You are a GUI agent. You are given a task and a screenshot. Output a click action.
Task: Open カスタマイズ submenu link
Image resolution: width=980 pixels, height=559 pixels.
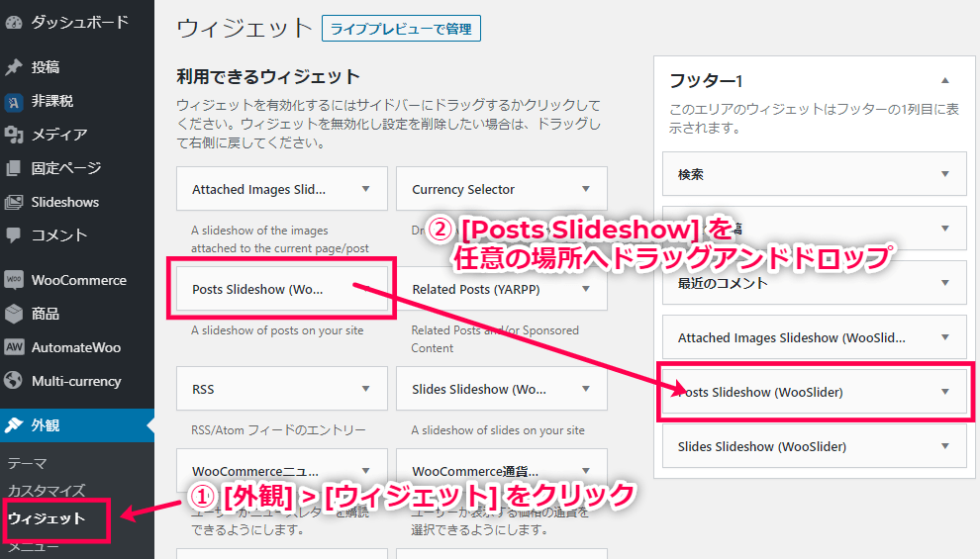tap(47, 491)
